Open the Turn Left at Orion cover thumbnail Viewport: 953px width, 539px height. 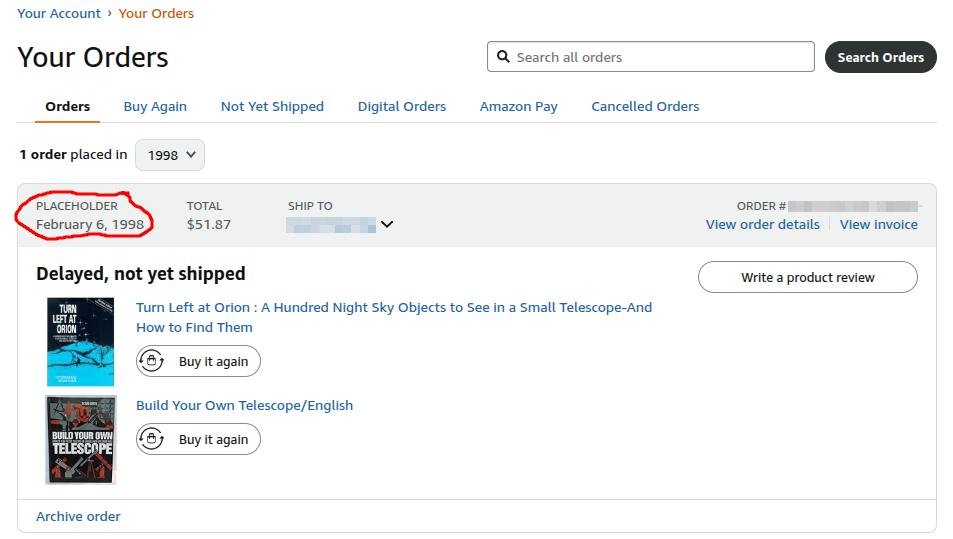tap(80, 341)
